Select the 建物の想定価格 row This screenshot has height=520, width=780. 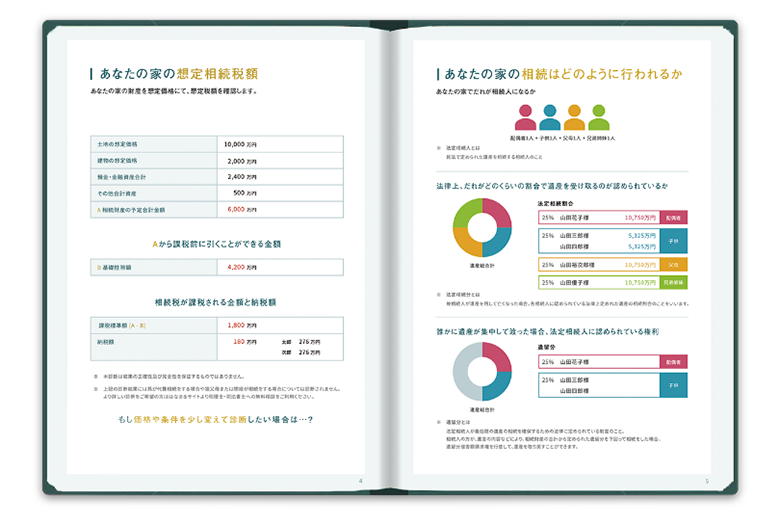pos(216,160)
